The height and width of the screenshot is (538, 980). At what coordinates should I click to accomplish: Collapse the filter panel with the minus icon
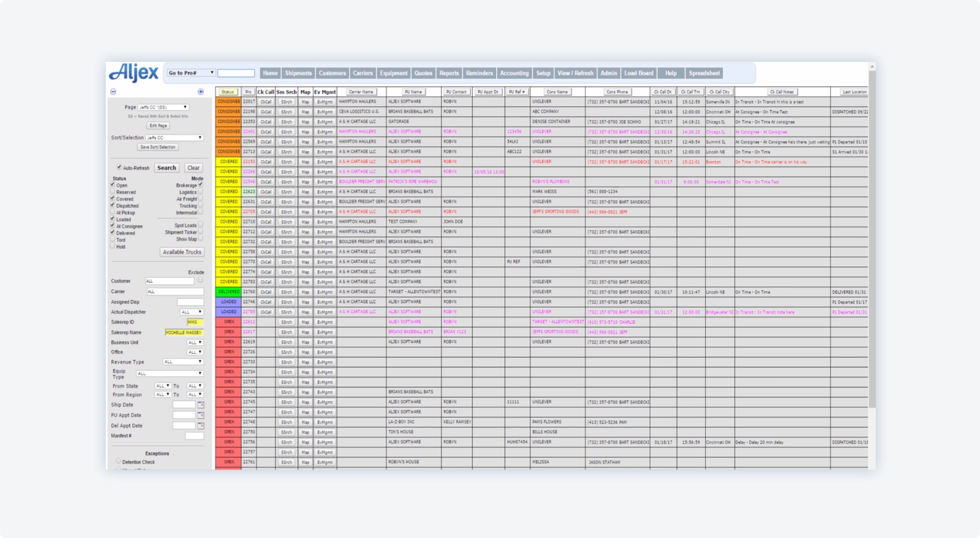coord(113,92)
